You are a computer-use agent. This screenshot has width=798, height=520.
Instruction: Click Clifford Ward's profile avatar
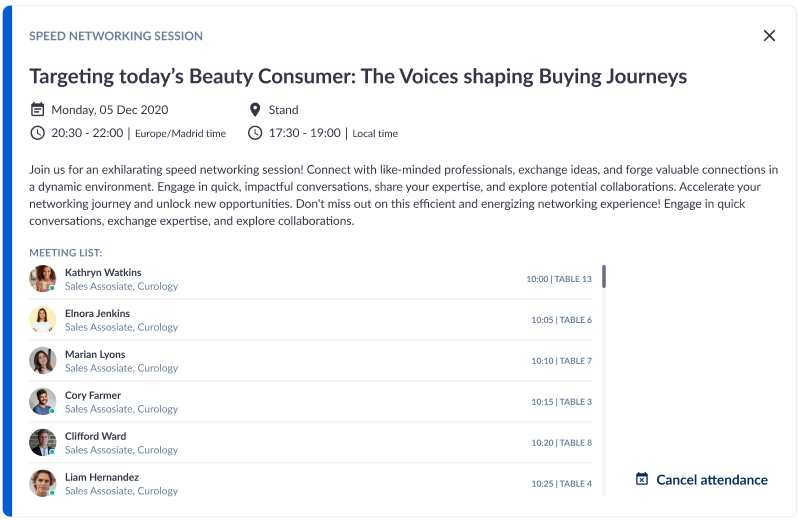(x=43, y=443)
